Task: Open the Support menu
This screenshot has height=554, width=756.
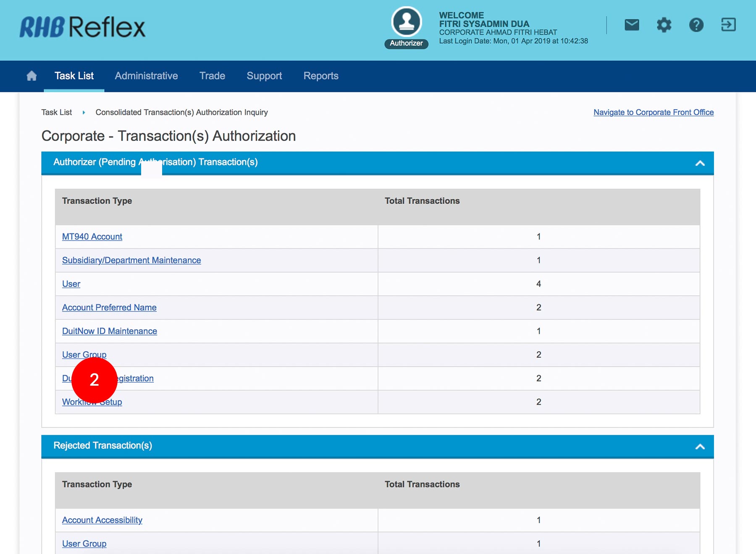Action: tap(264, 76)
